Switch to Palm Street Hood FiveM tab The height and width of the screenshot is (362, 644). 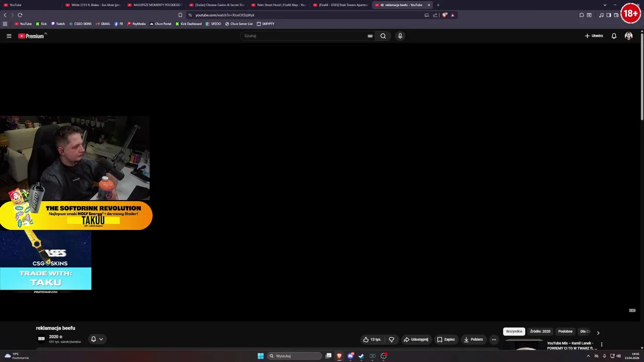(x=279, y=5)
